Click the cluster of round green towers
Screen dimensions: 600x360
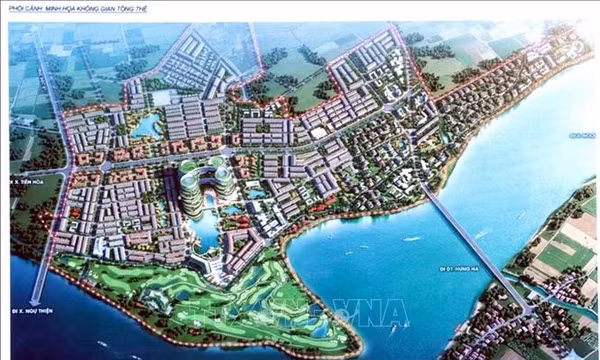pyautogui.click(x=207, y=185)
